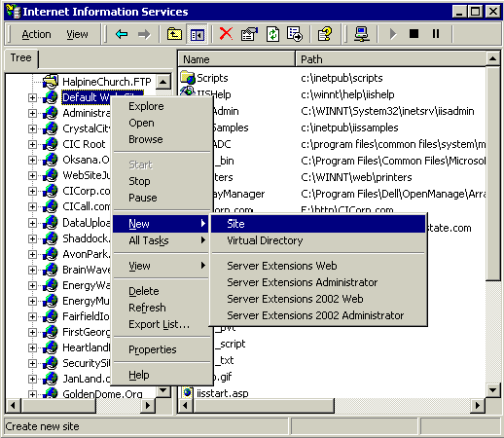Select Server Extensions 2002 Administrator option
The width and height of the screenshot is (504, 438).
pos(318,315)
